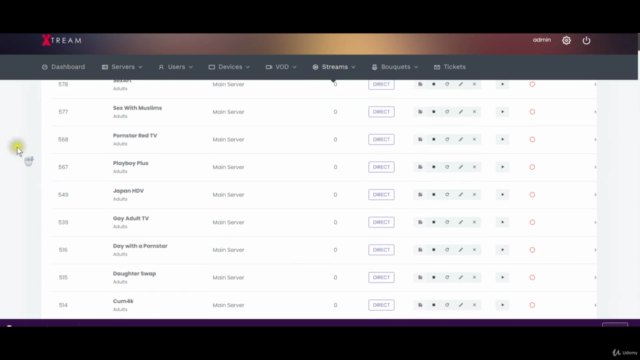This screenshot has width=640, height=360.
Task: Click the Main Server cell in row 549
Action: pyautogui.click(x=228, y=195)
